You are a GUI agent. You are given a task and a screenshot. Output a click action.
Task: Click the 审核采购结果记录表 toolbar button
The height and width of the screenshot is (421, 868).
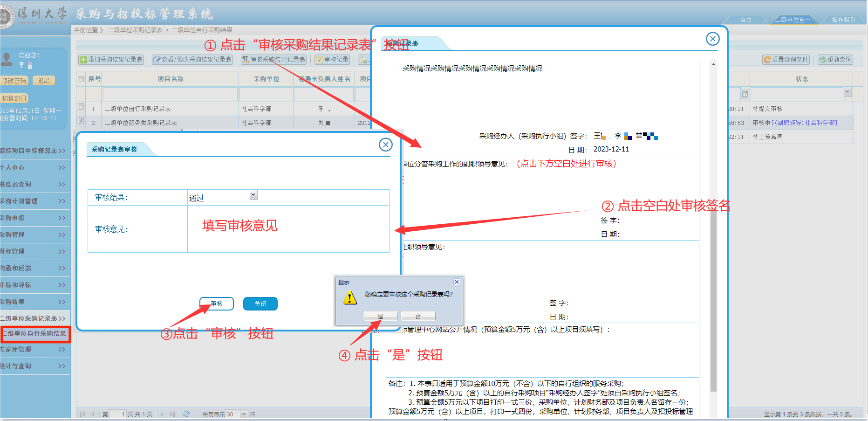click(x=273, y=60)
